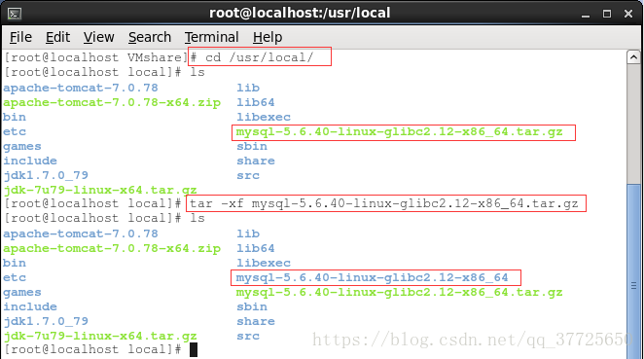
Task: Close the terminal window
Action: tap(628, 14)
